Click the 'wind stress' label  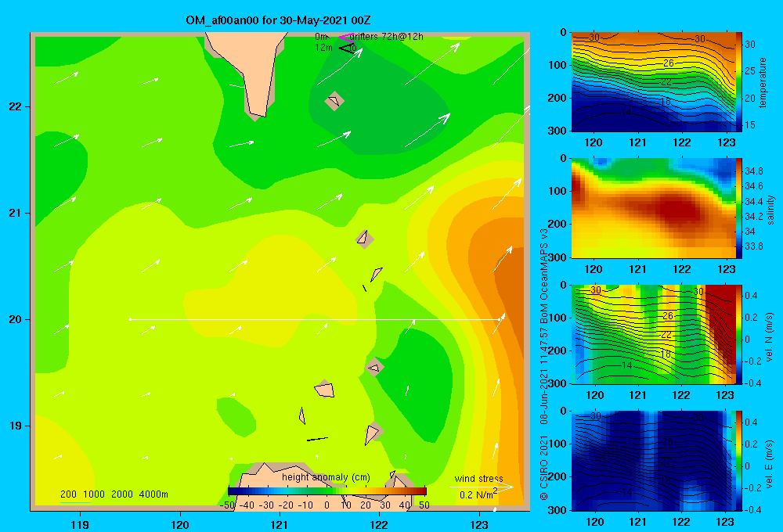point(478,478)
